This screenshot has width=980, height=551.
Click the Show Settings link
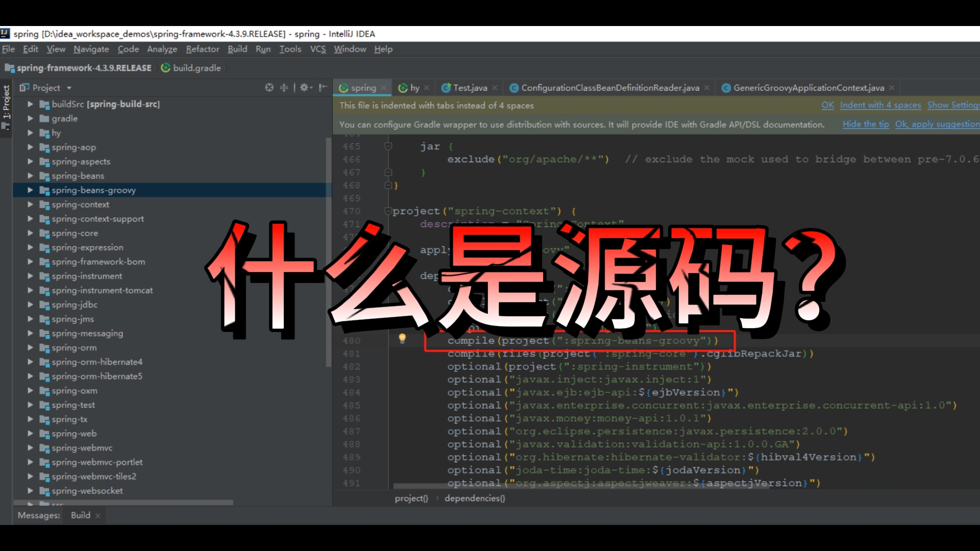[953, 105]
